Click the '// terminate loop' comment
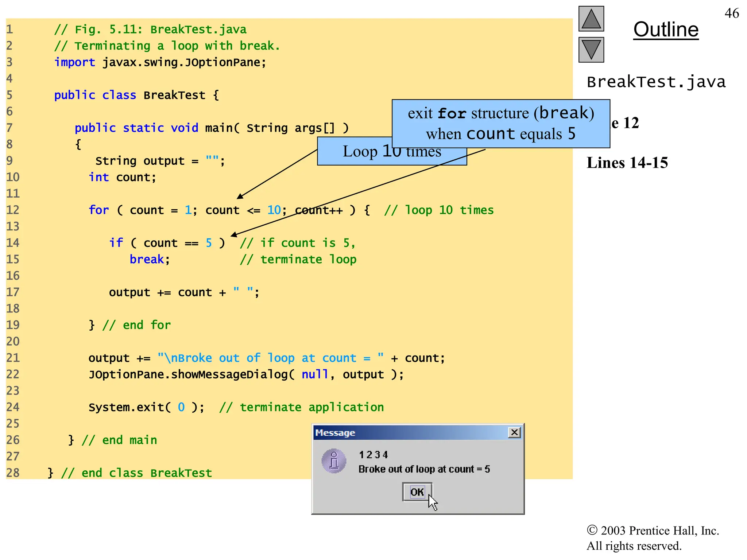The width and height of the screenshot is (747, 560). pyautogui.click(x=298, y=259)
